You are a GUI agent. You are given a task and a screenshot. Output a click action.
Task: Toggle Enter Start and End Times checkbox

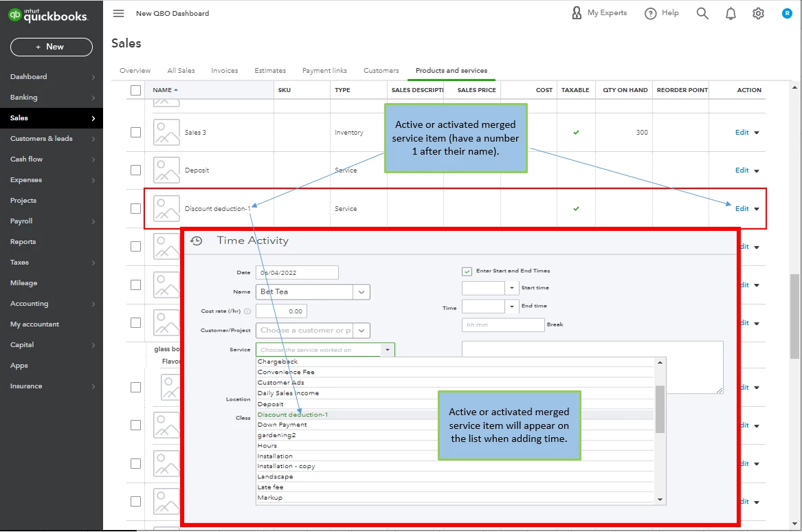click(x=467, y=271)
